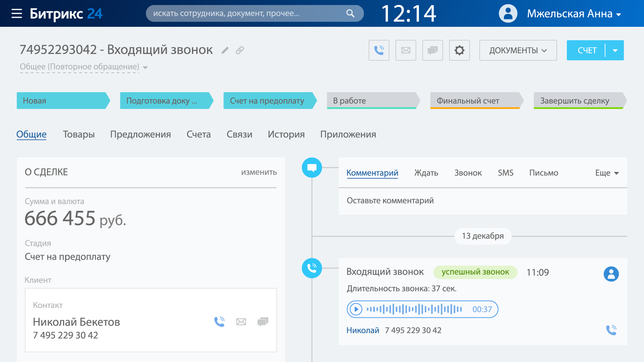
Task: Click the call icon in header toolbar
Action: click(379, 50)
